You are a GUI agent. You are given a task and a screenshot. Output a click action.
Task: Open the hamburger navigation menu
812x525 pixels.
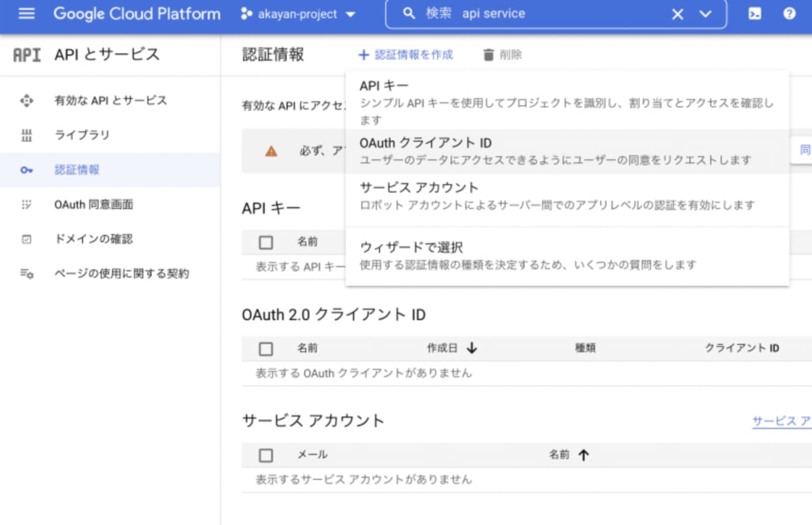pyautogui.click(x=26, y=14)
